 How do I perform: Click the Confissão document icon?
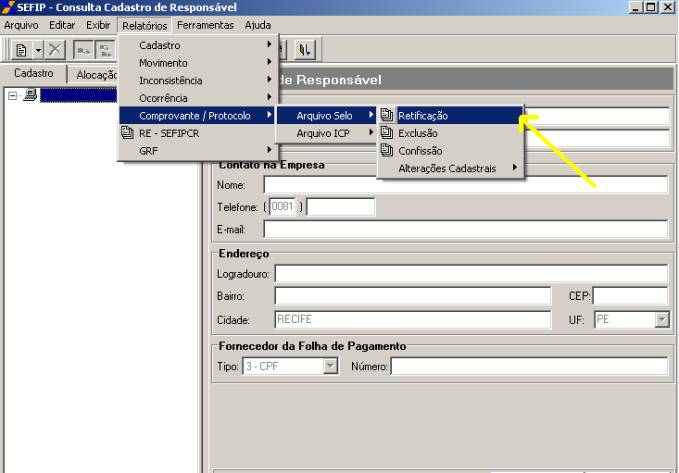pos(386,151)
